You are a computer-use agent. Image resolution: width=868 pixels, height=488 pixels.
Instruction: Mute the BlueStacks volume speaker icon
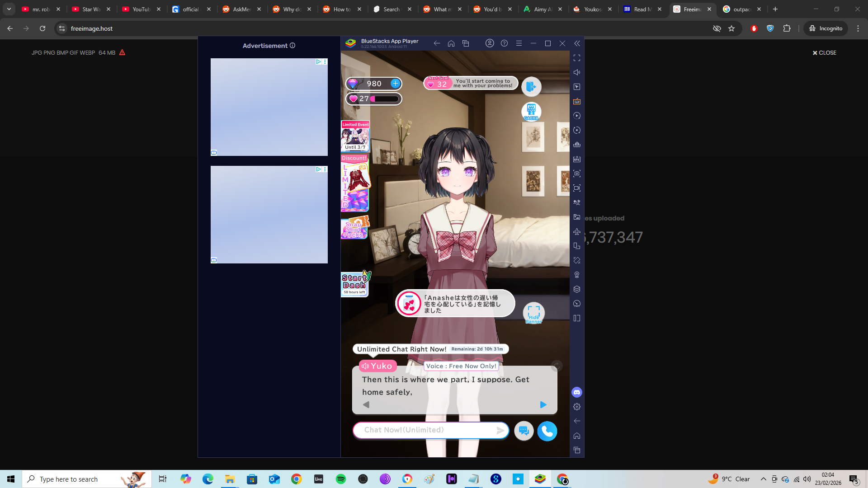pyautogui.click(x=577, y=72)
